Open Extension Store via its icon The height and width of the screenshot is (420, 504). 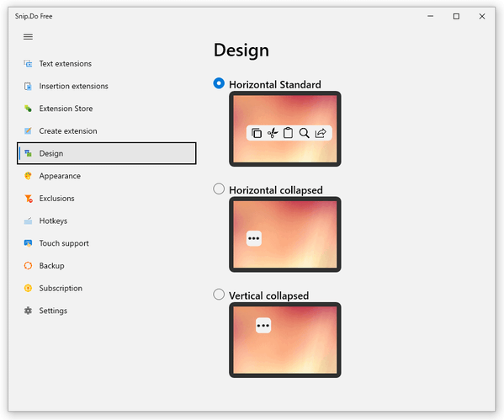(x=28, y=109)
